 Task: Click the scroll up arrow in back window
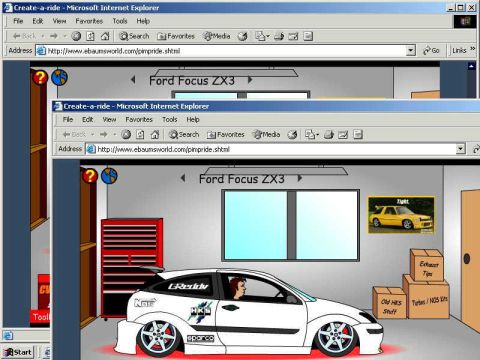tap(471, 66)
